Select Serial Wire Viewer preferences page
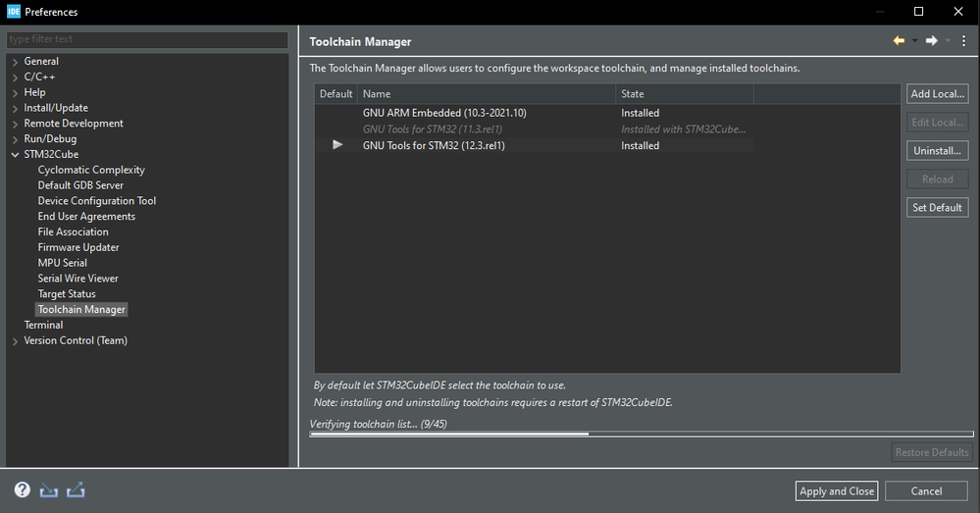Screen dimensions: 980x513 click(77, 279)
